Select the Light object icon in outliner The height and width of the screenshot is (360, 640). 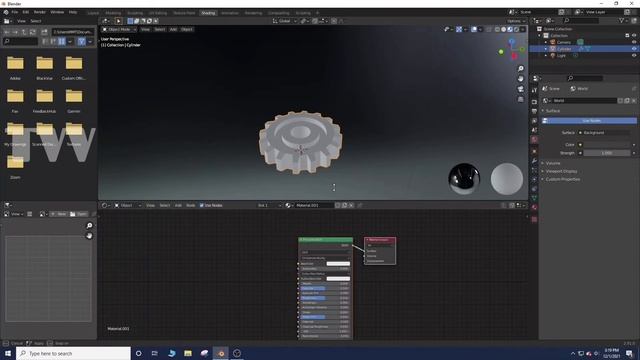tap(553, 55)
